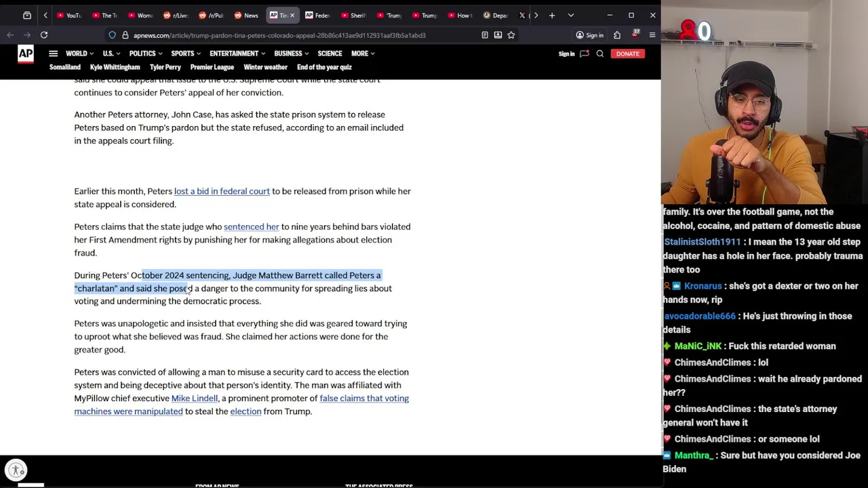Click chat username avocadorable666
The width and height of the screenshot is (868, 488).
(699, 316)
